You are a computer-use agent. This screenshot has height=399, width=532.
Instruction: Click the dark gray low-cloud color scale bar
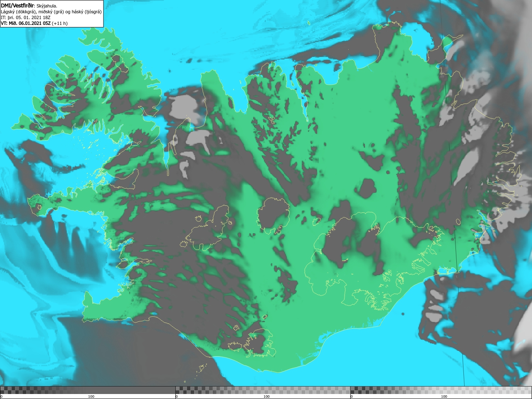(x=88, y=390)
